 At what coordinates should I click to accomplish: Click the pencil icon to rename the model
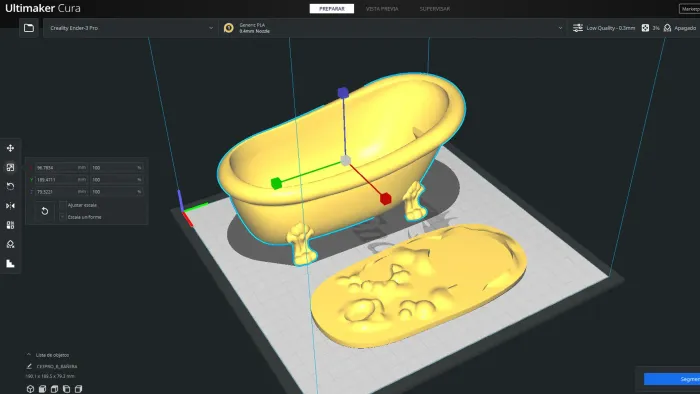pyautogui.click(x=29, y=366)
